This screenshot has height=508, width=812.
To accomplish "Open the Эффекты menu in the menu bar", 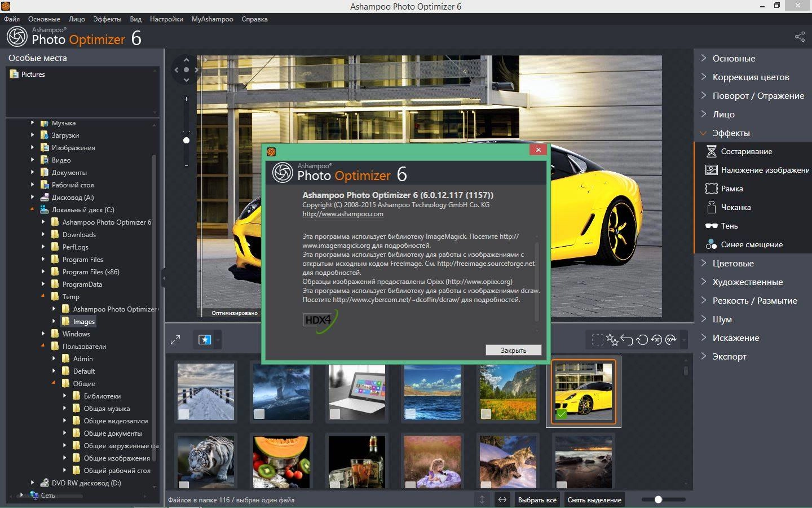I will (107, 19).
